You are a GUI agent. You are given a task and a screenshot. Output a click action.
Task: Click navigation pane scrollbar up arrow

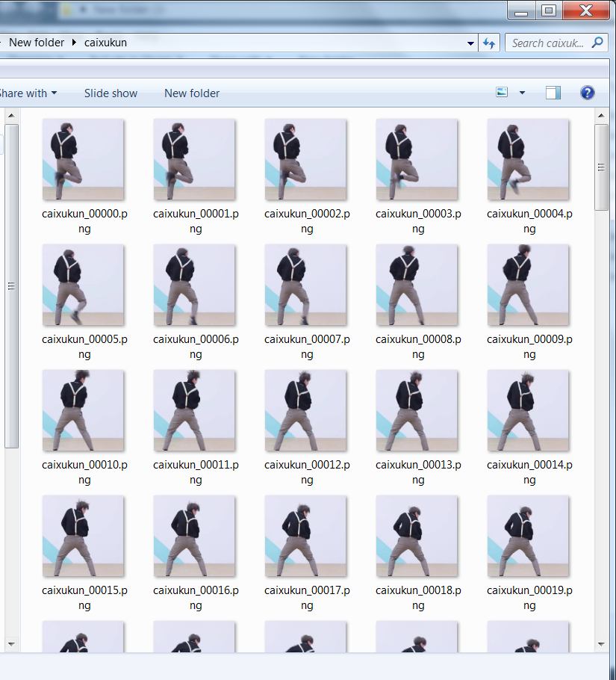[12, 115]
